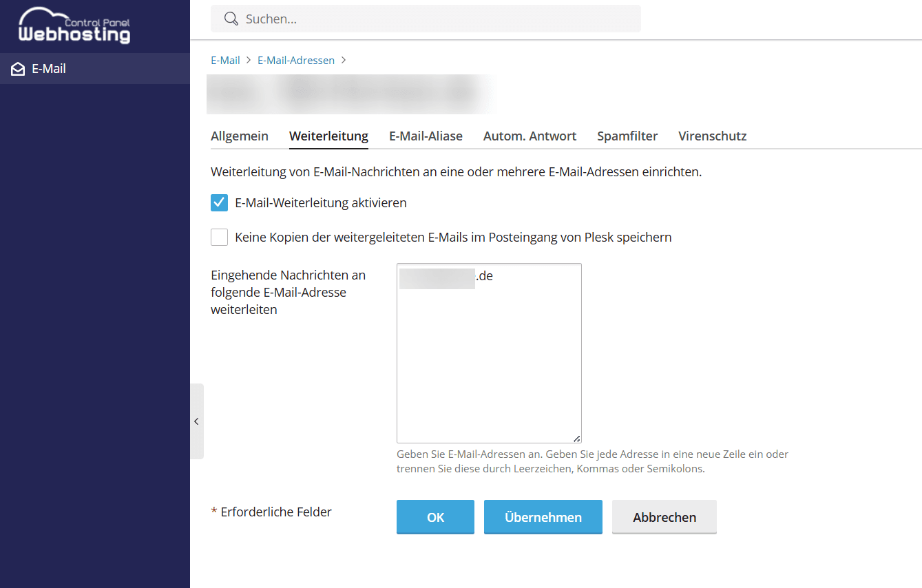Click the chevron after E-Mail breadcrumb
This screenshot has height=588, width=922.
(x=249, y=60)
